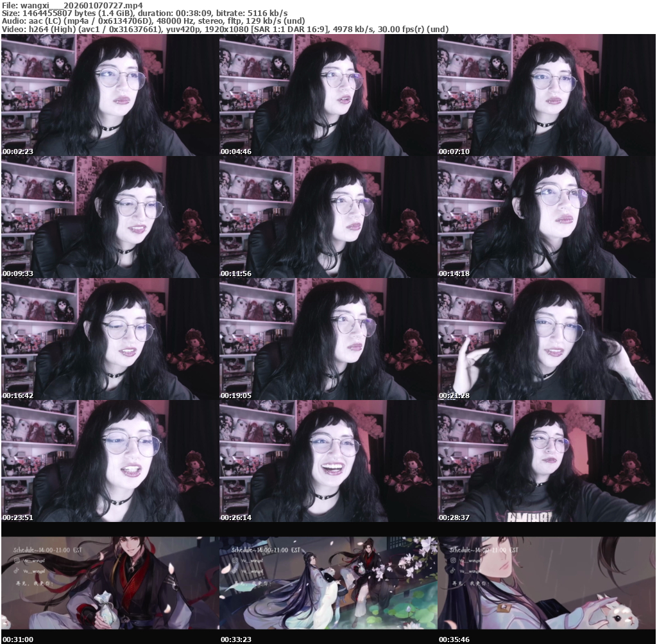
Task: Click the 00:09:33 video frame
Action: point(110,217)
